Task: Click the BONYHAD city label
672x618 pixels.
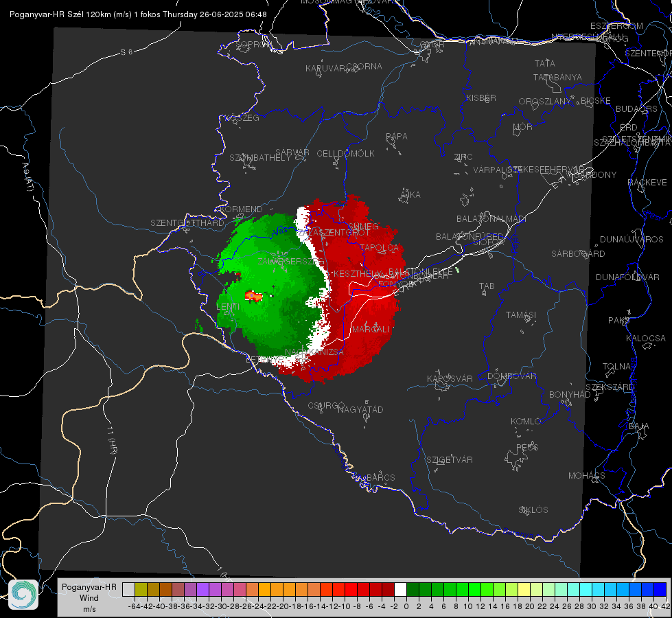Action: (570, 395)
